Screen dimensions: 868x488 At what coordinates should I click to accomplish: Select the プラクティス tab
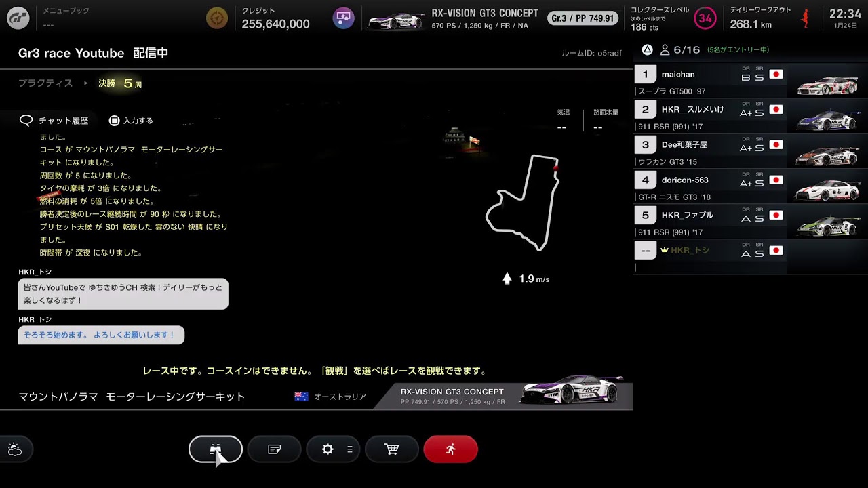coord(45,83)
